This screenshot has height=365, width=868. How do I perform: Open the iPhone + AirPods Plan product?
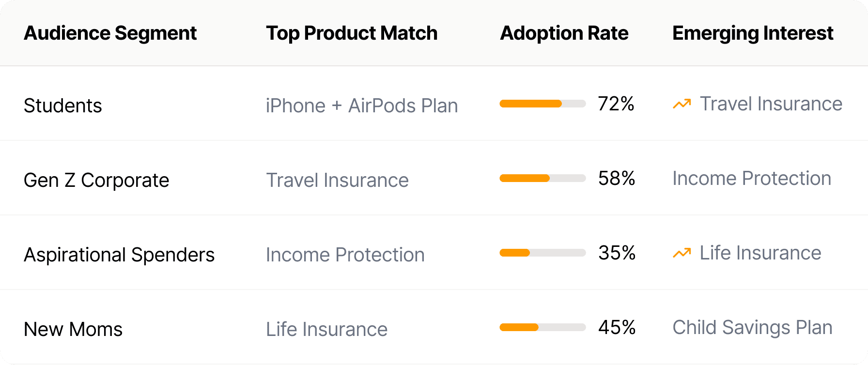[362, 106]
